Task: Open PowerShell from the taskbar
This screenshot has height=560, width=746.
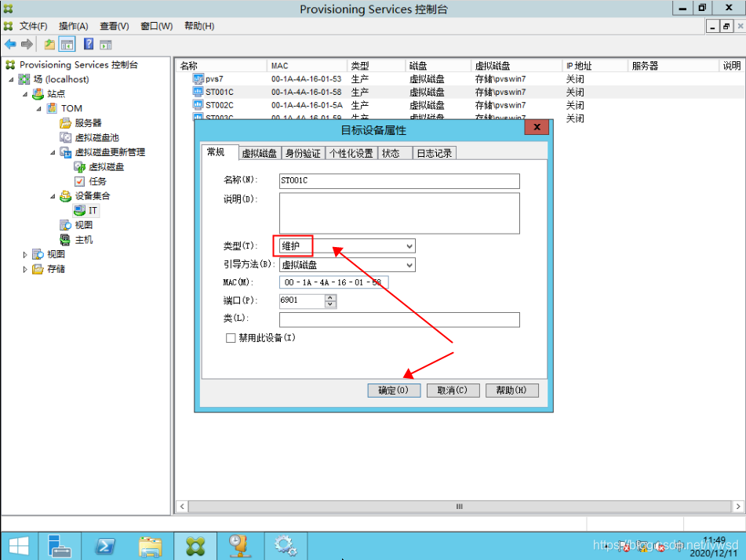Action: pos(106,545)
